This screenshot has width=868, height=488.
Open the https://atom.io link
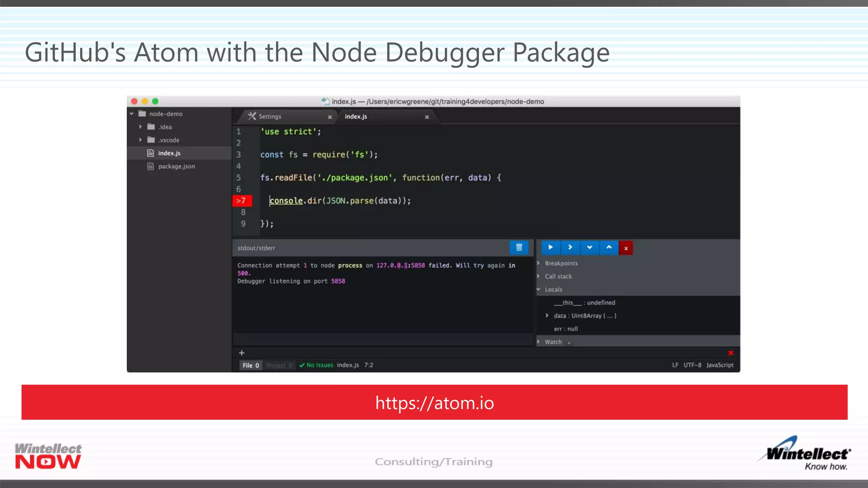(x=434, y=403)
